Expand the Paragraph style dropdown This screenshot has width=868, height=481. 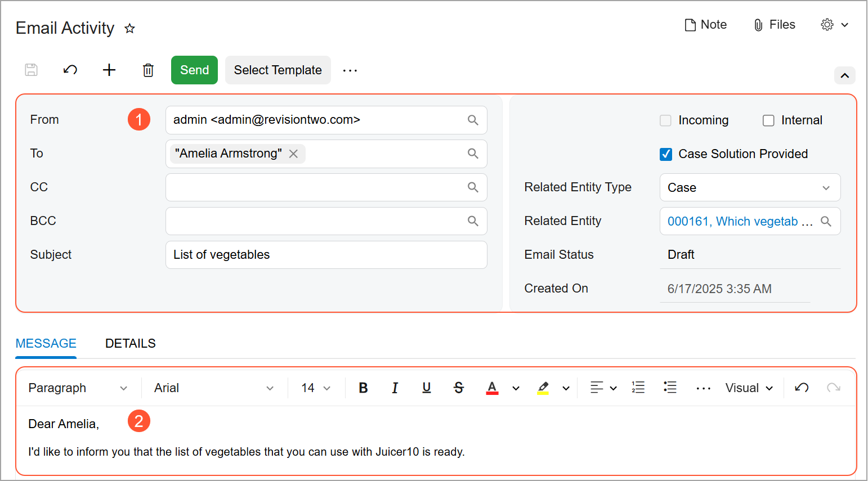78,388
